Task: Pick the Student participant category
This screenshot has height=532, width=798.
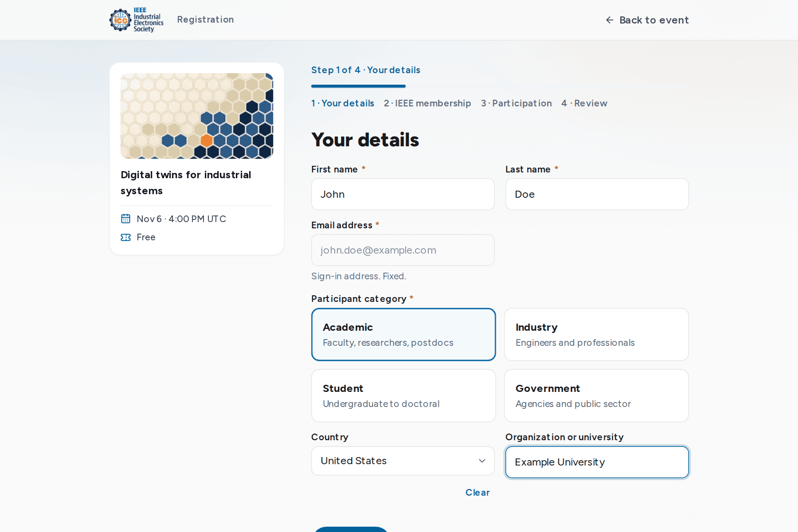Action: point(403,395)
